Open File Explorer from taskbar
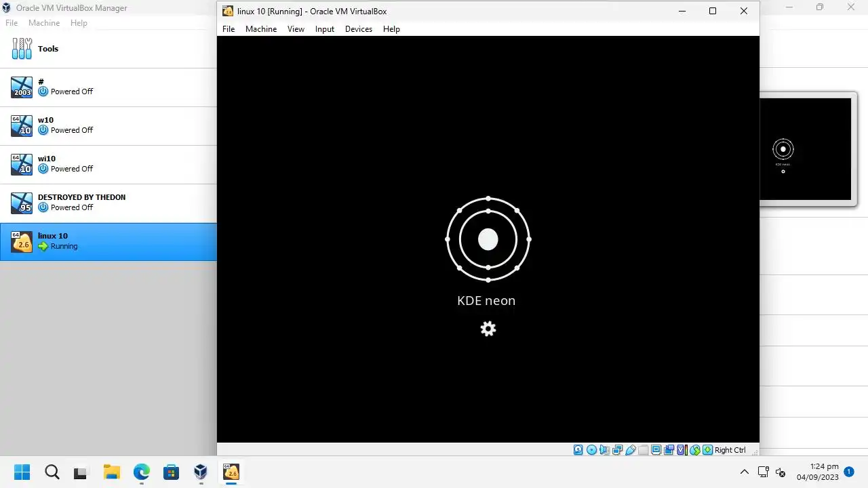Viewport: 868px width, 488px height. coord(111,472)
